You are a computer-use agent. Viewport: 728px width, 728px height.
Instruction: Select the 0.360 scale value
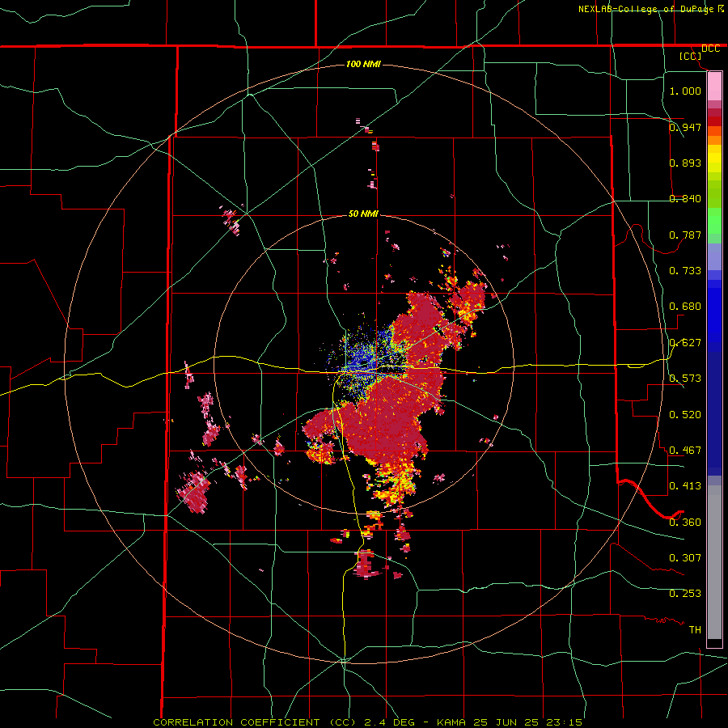pyautogui.click(x=685, y=523)
